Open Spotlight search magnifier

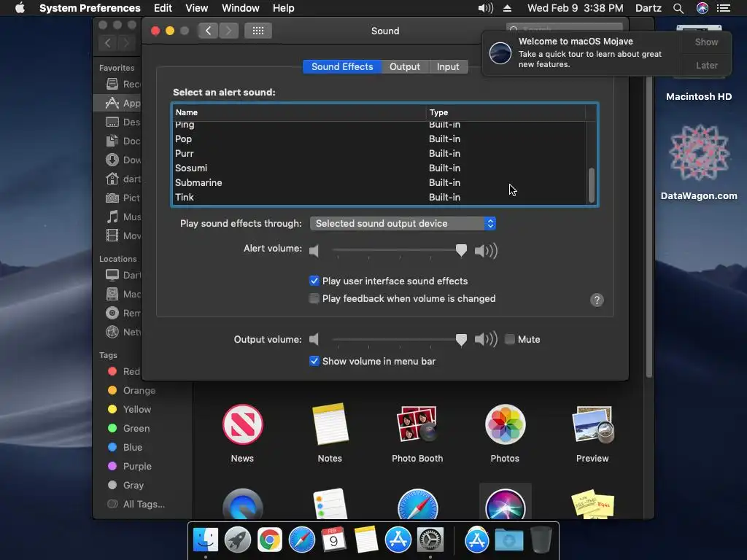pos(678,8)
